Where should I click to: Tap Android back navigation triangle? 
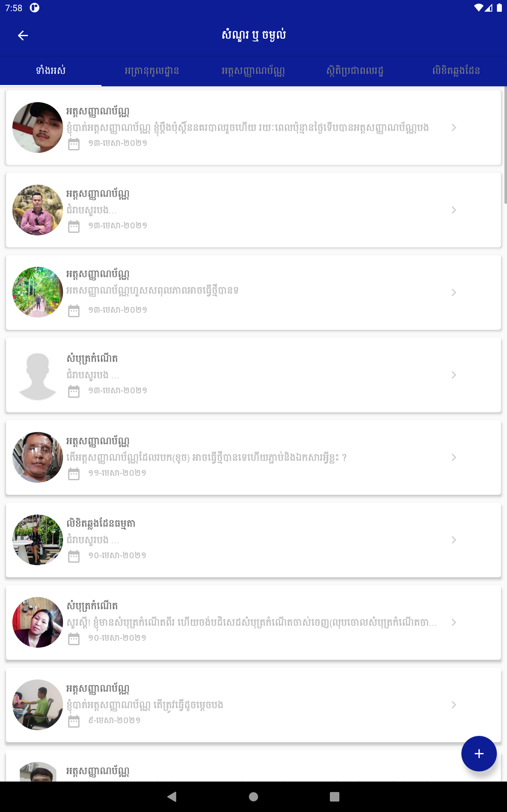tap(172, 796)
